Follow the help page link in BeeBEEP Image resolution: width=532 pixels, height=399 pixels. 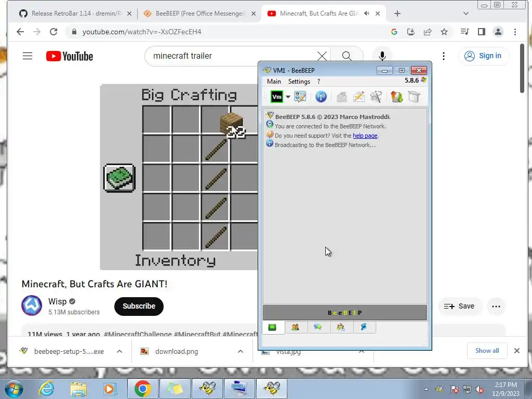pos(365,136)
